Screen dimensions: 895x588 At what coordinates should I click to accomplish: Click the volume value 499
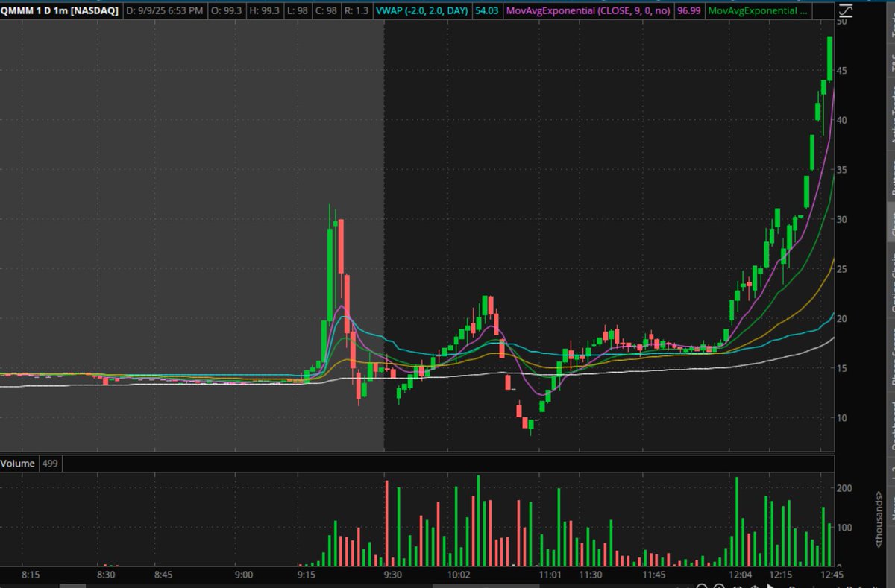coord(50,464)
